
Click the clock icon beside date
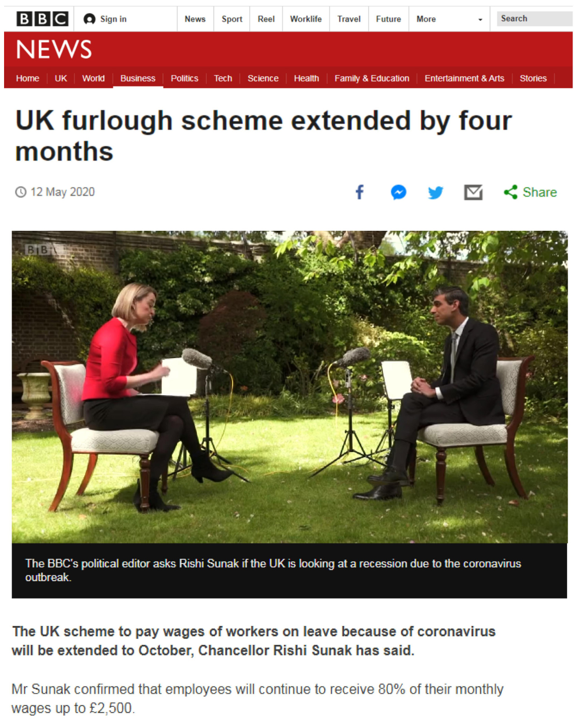(21, 192)
